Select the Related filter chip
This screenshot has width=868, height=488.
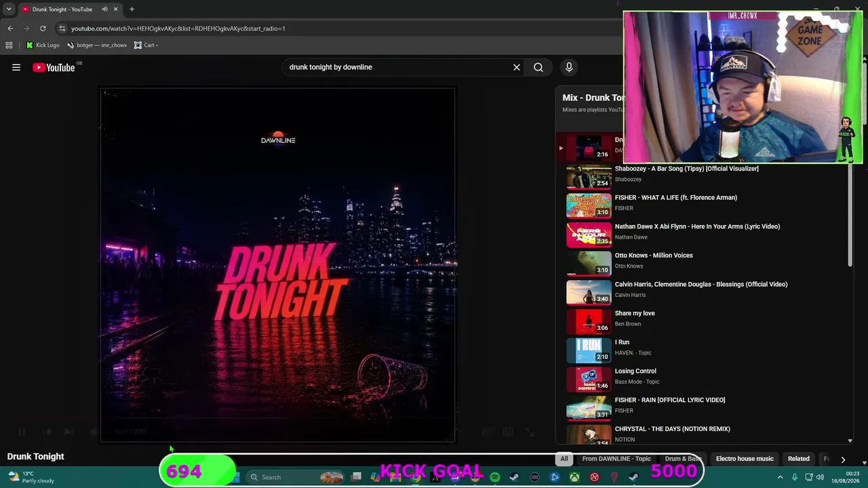click(799, 459)
